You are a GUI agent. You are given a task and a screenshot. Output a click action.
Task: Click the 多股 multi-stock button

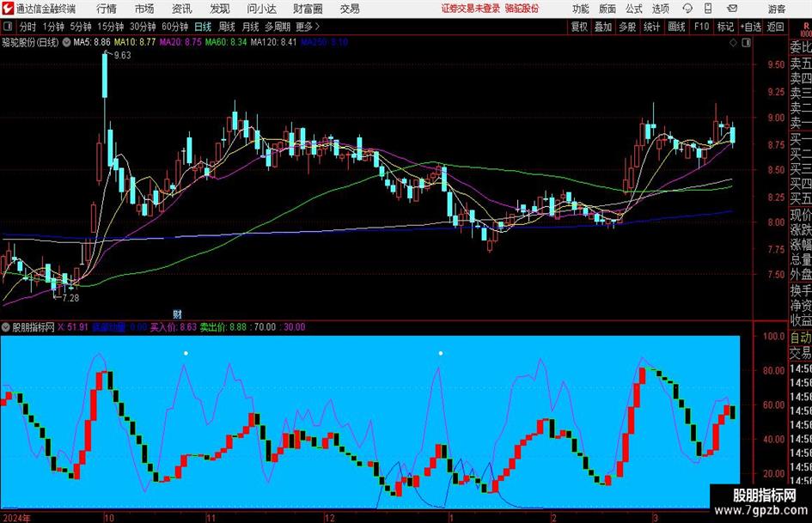click(627, 27)
